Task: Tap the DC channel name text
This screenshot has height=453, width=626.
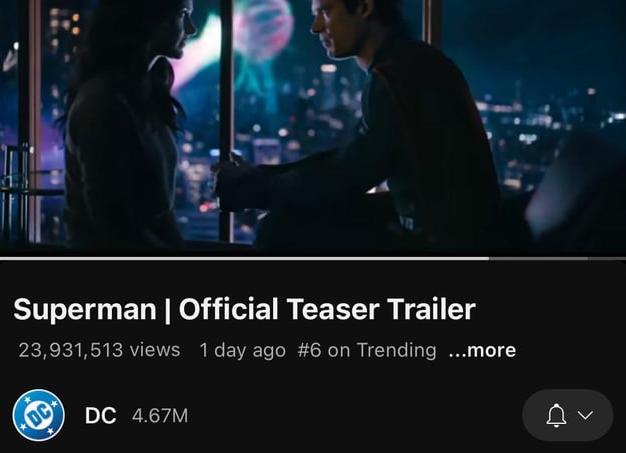Action: (100, 415)
